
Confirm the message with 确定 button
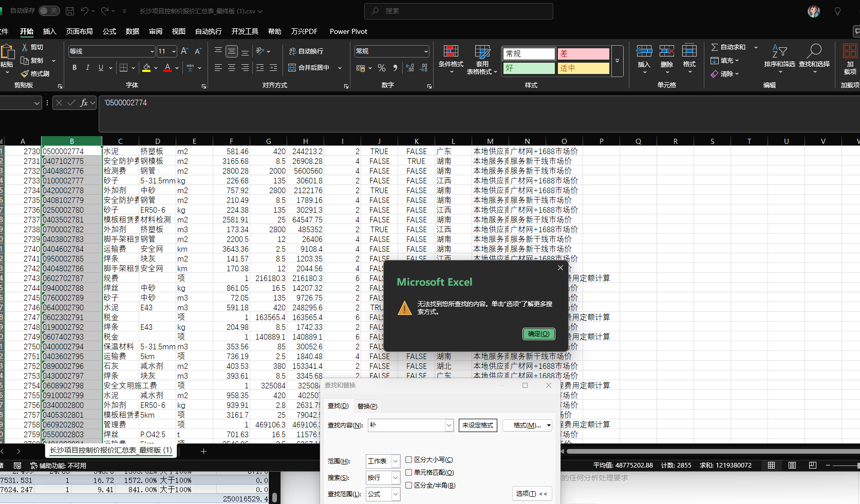pos(539,334)
